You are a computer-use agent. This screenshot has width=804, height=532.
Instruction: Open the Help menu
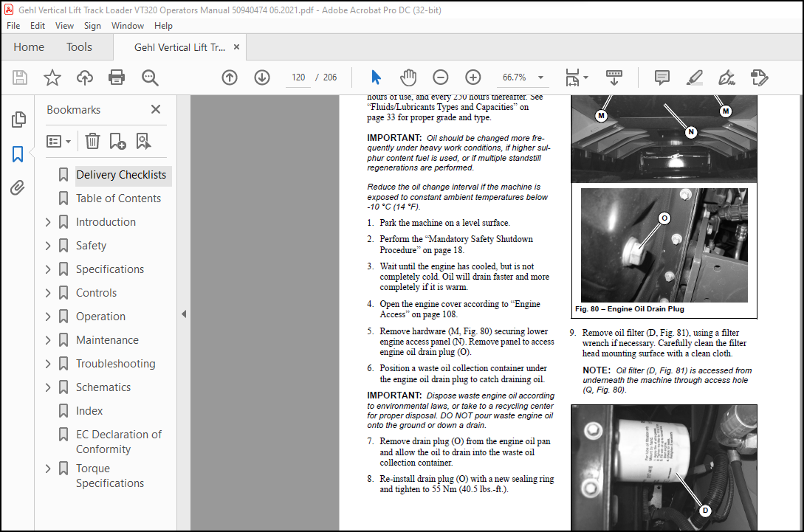tap(163, 26)
